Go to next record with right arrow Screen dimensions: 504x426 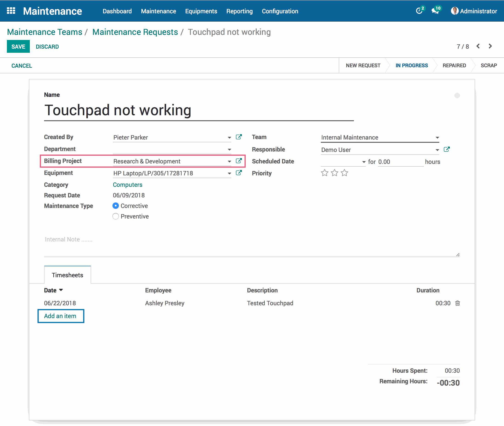(490, 46)
